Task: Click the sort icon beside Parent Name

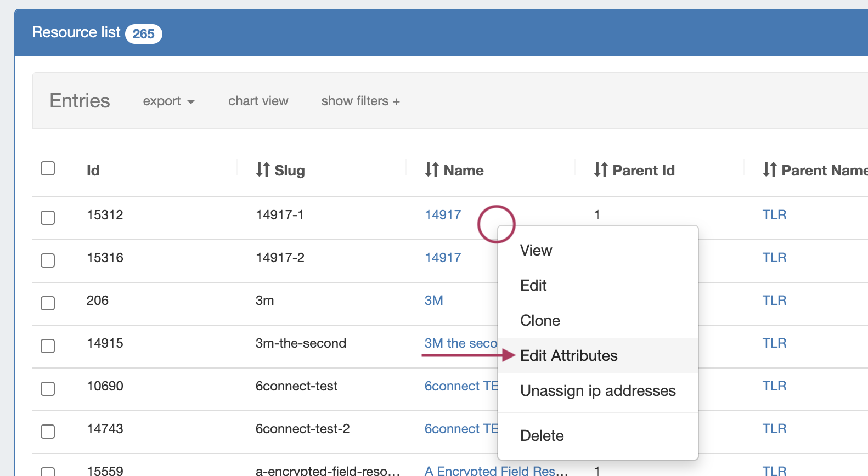Action: 770,170
